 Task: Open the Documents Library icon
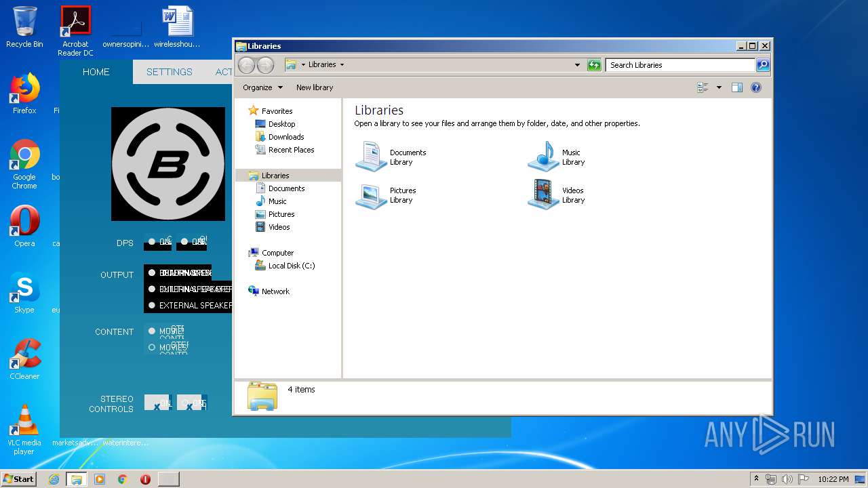click(x=371, y=157)
